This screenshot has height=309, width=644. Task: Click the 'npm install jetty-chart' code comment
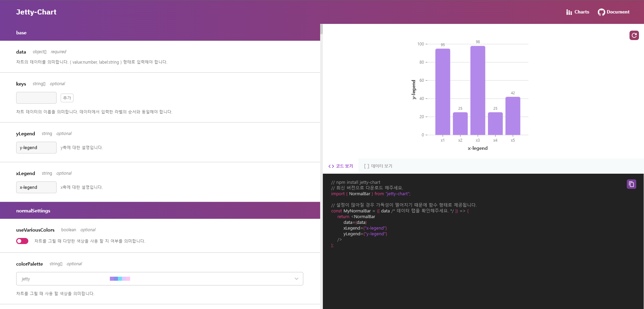(x=356, y=182)
